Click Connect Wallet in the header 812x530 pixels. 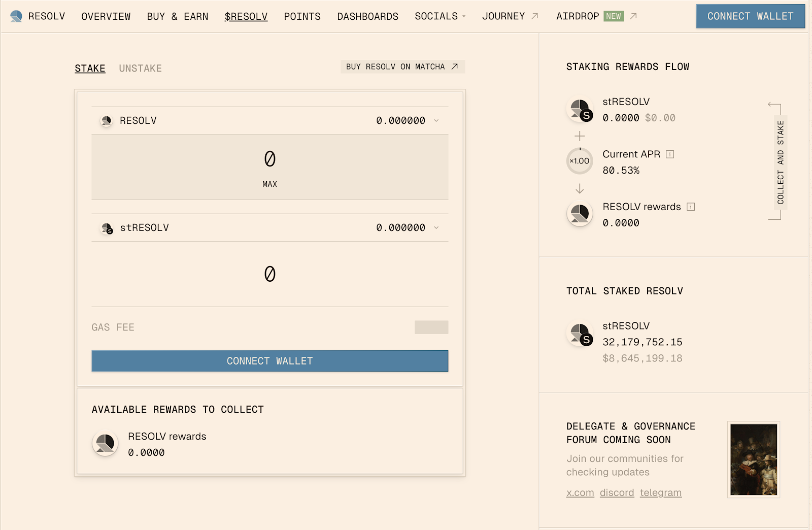coord(751,16)
